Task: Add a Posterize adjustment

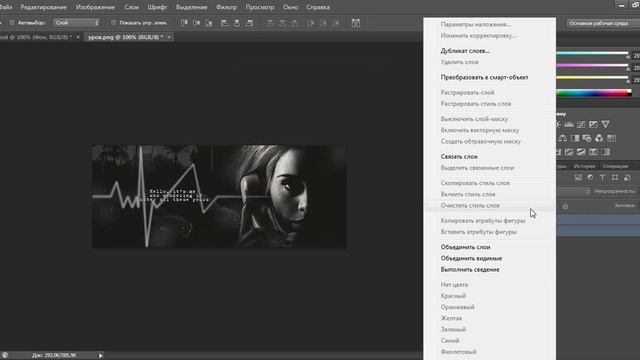Action: tap(569, 152)
